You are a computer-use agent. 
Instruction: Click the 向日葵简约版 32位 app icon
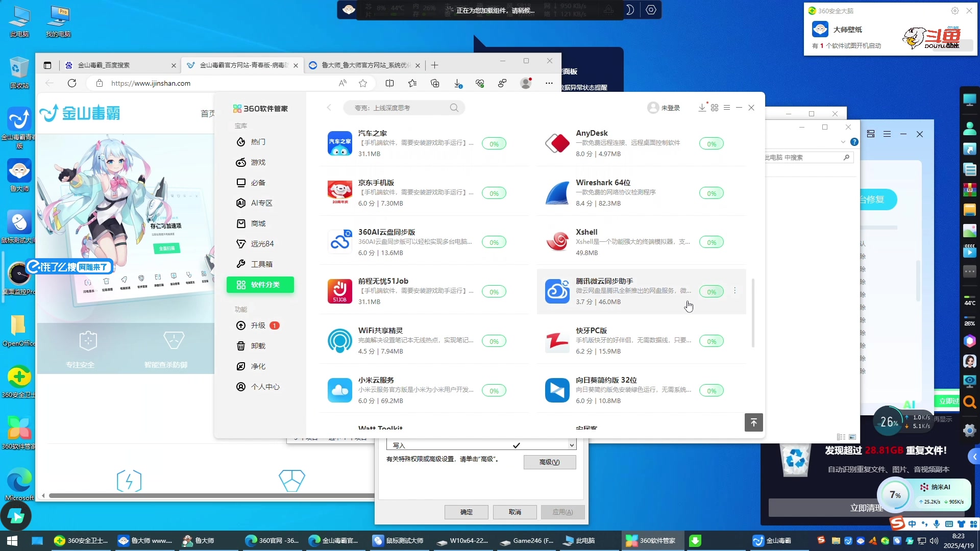pos(557,390)
